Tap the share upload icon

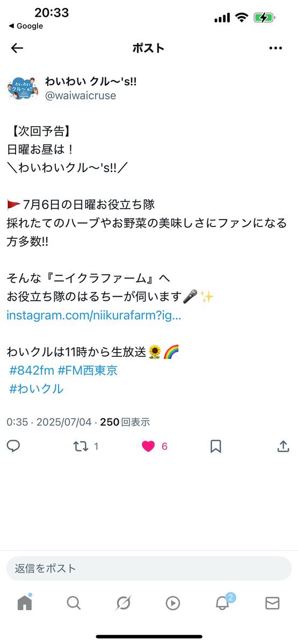[283, 446]
